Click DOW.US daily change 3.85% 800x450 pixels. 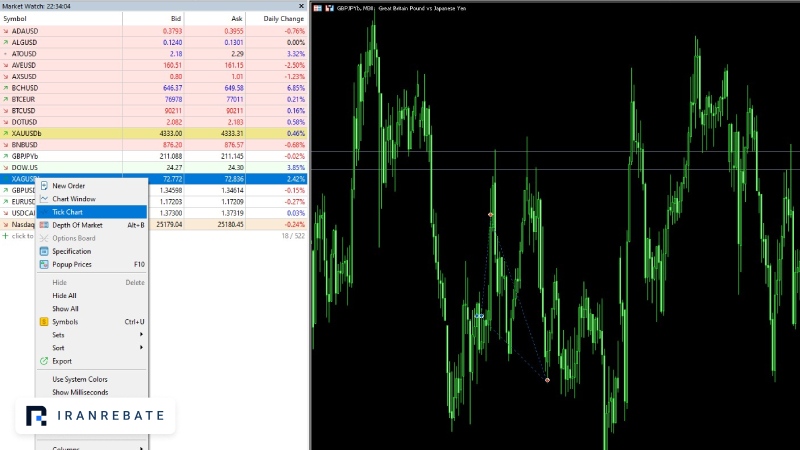[296, 167]
